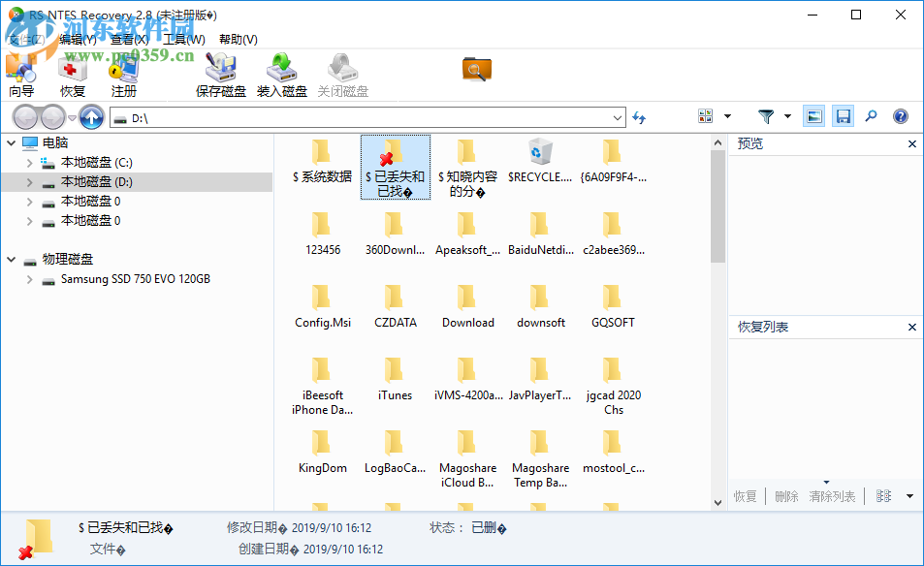
Task: Open the 向导 (Wizard) tool
Action: click(x=23, y=73)
